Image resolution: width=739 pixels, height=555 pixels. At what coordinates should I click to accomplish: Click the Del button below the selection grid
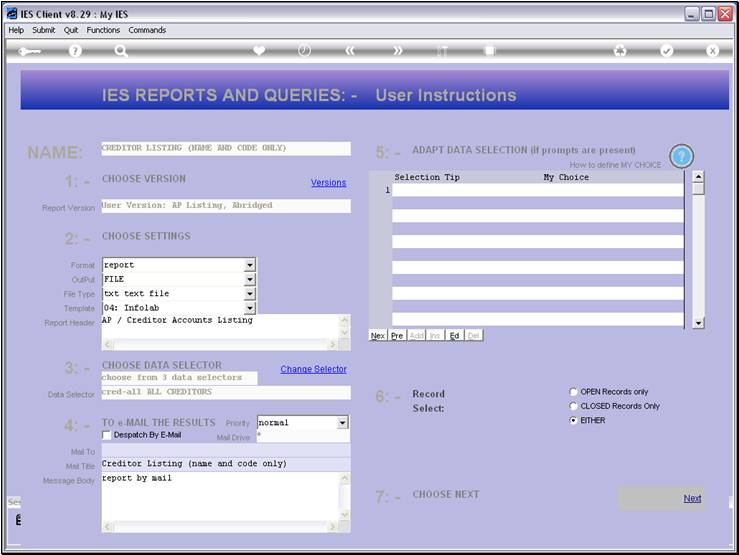click(474, 335)
